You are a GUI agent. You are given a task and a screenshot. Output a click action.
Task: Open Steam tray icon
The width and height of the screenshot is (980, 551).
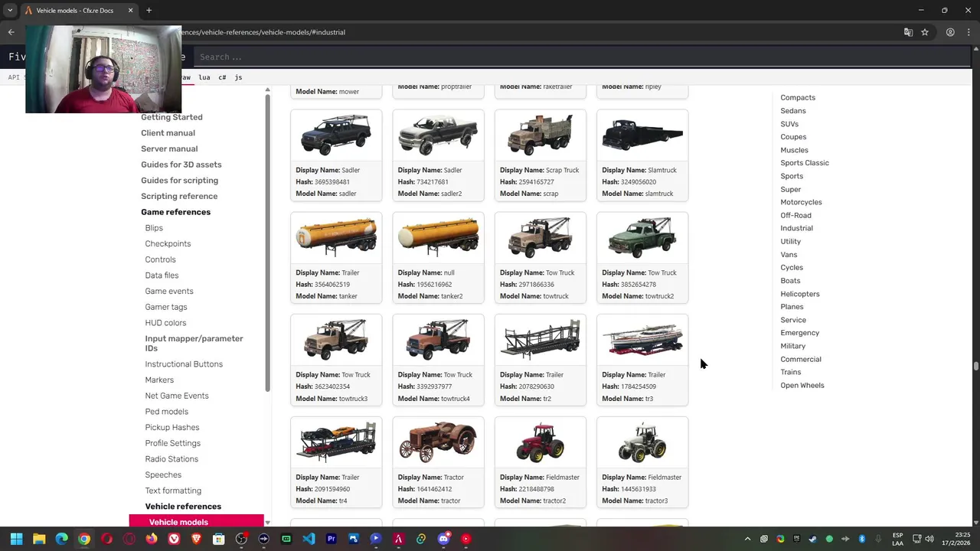click(x=812, y=539)
